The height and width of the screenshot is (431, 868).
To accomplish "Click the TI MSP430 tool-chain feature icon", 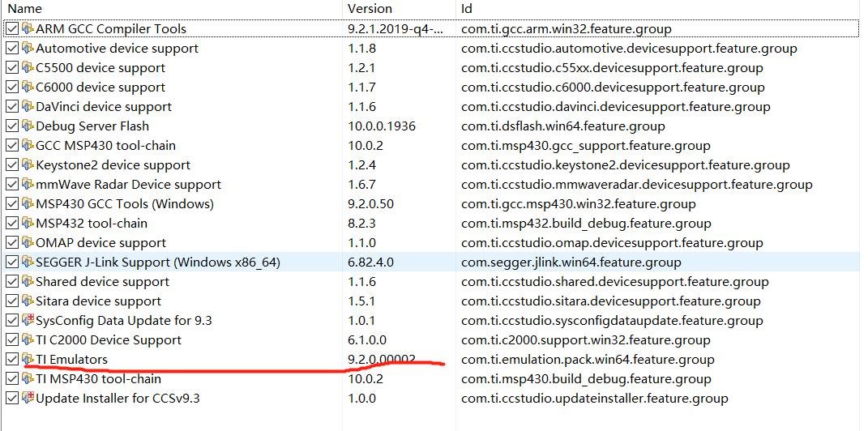I will point(28,378).
